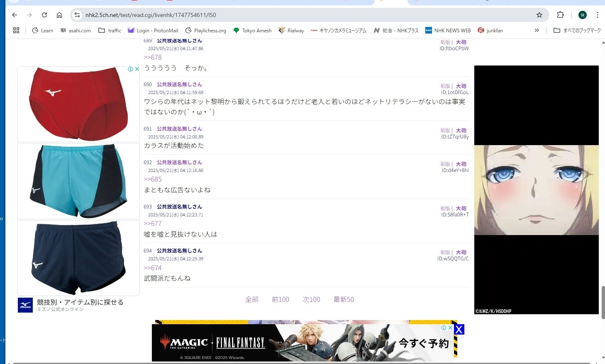Click poster name on post 692
Viewport: 605px width, 364px height.
pos(179,163)
